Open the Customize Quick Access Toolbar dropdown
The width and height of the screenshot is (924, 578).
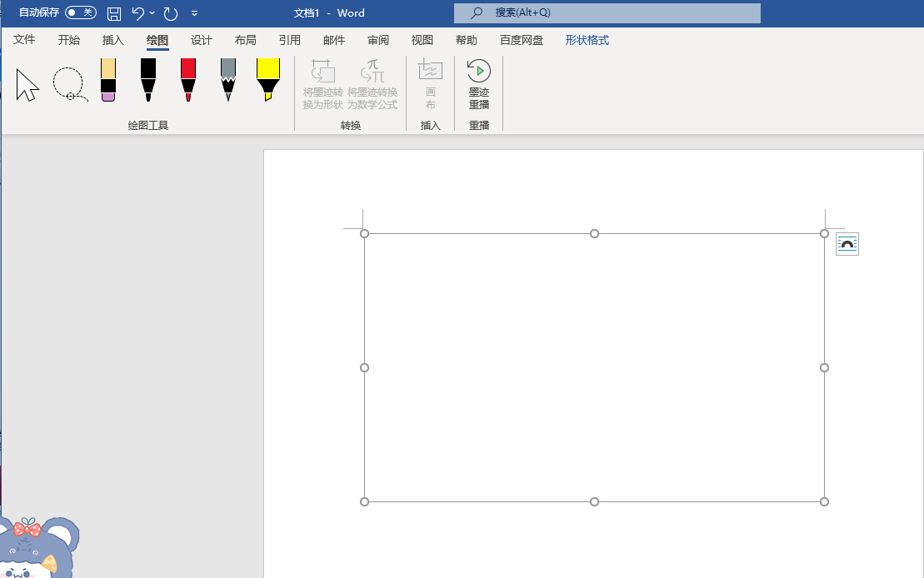tap(194, 13)
